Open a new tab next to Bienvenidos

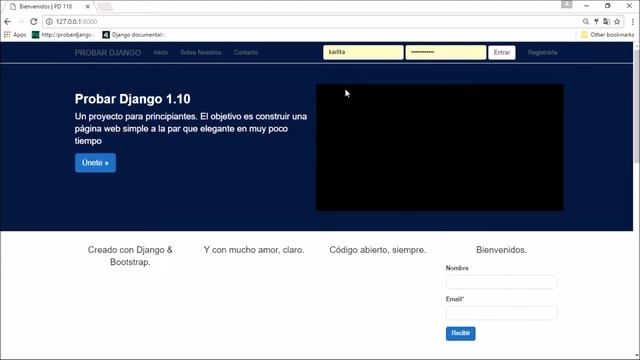click(x=105, y=7)
